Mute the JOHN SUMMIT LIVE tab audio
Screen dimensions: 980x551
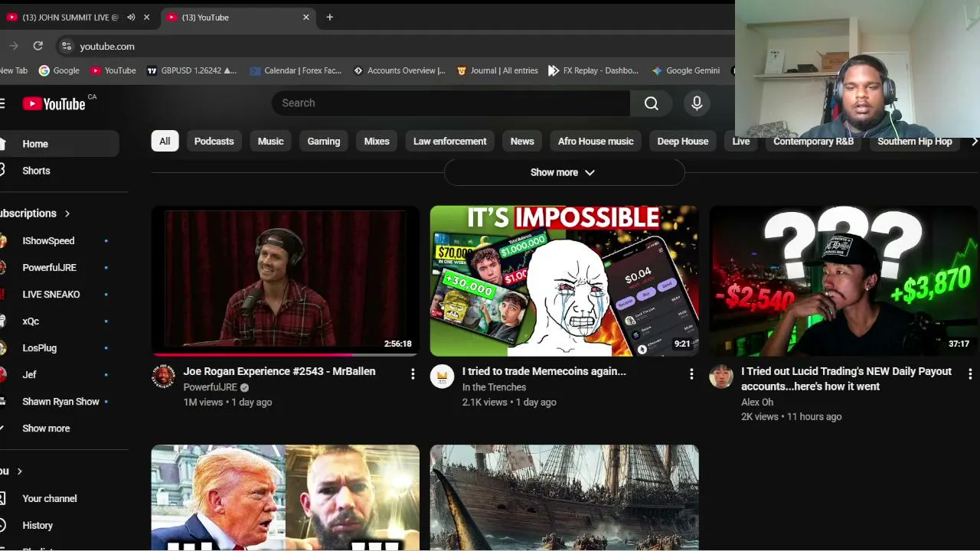point(131,17)
